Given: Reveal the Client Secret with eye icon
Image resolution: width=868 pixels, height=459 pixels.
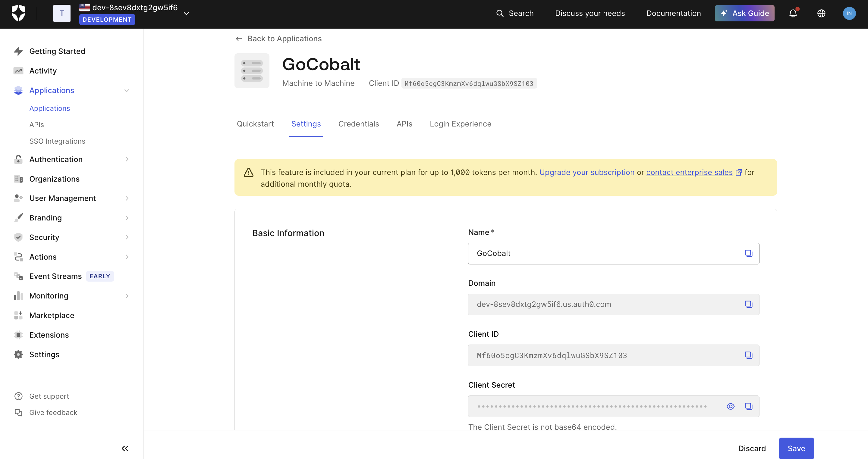Looking at the screenshot, I should (730, 406).
